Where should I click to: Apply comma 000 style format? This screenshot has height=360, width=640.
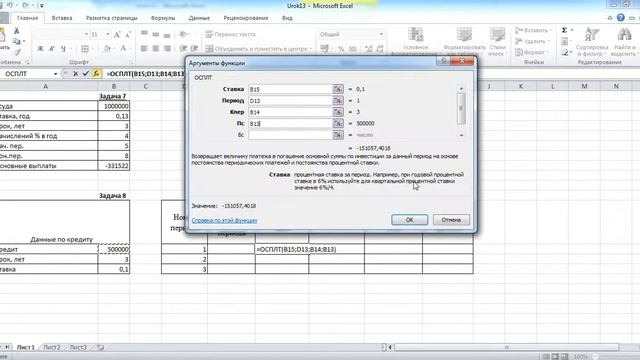tap(353, 49)
